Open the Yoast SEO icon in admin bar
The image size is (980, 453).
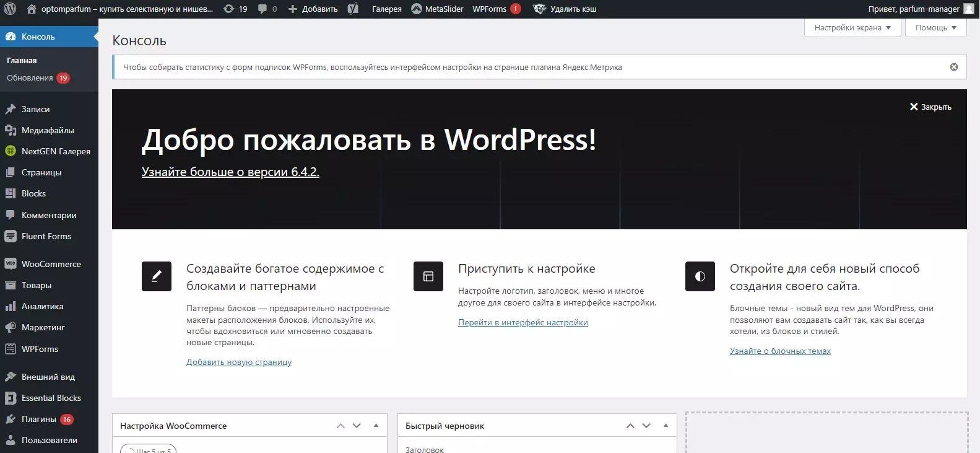pyautogui.click(x=353, y=9)
